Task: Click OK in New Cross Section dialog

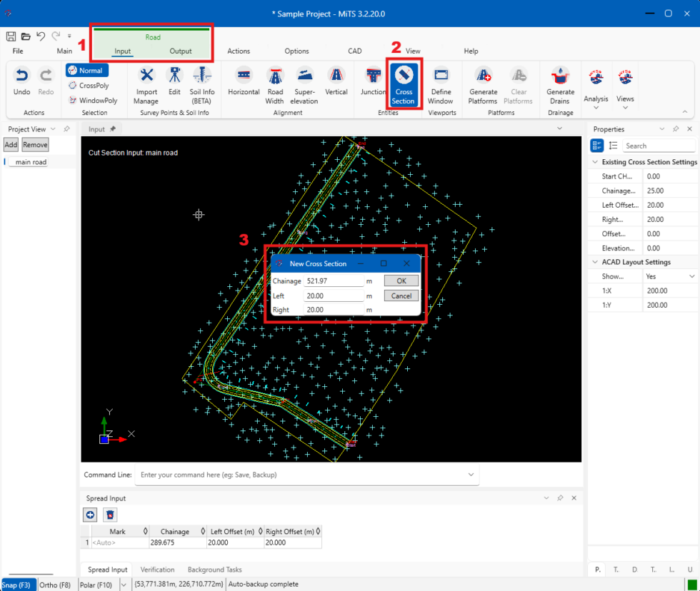Action: point(401,281)
